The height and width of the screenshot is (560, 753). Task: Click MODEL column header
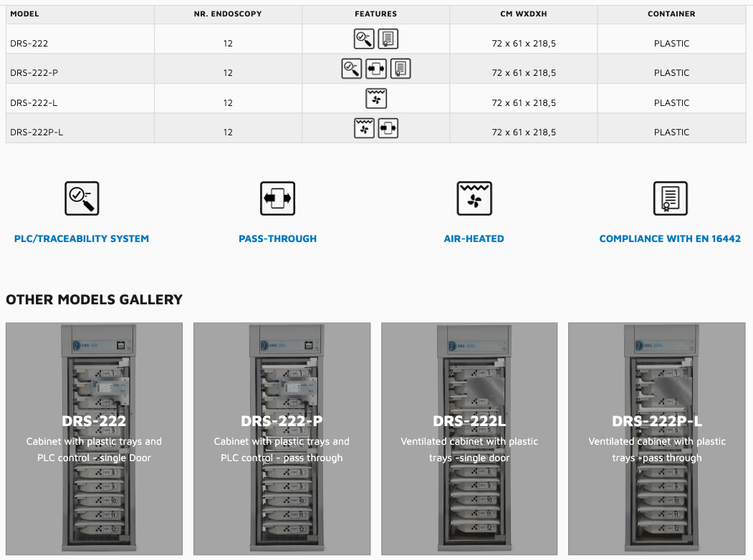point(80,14)
